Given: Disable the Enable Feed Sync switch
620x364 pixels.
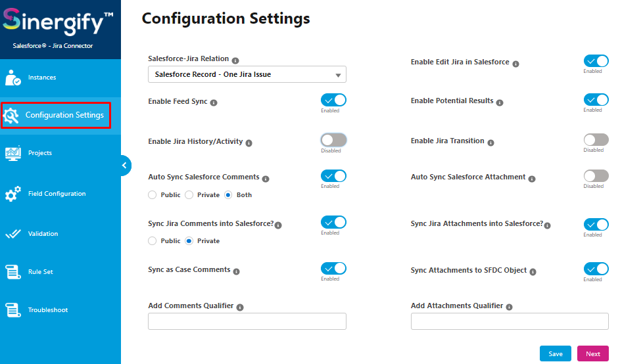Looking at the screenshot, I should pos(333,100).
